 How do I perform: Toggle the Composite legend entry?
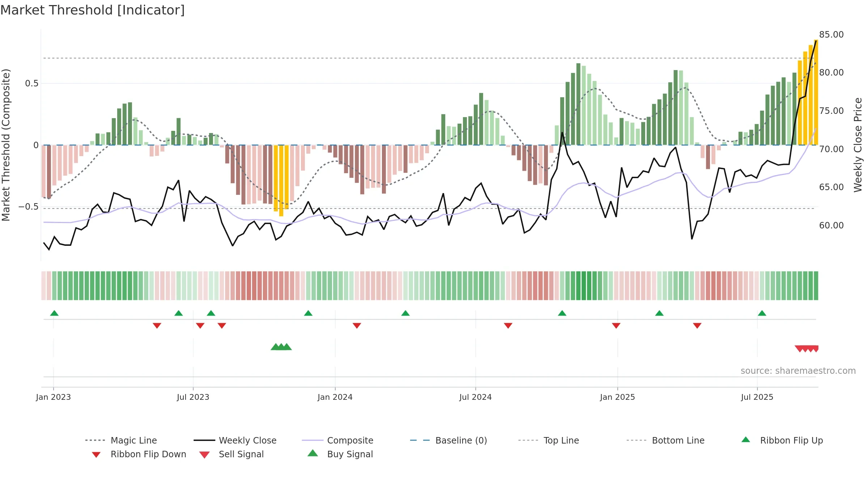click(x=337, y=440)
